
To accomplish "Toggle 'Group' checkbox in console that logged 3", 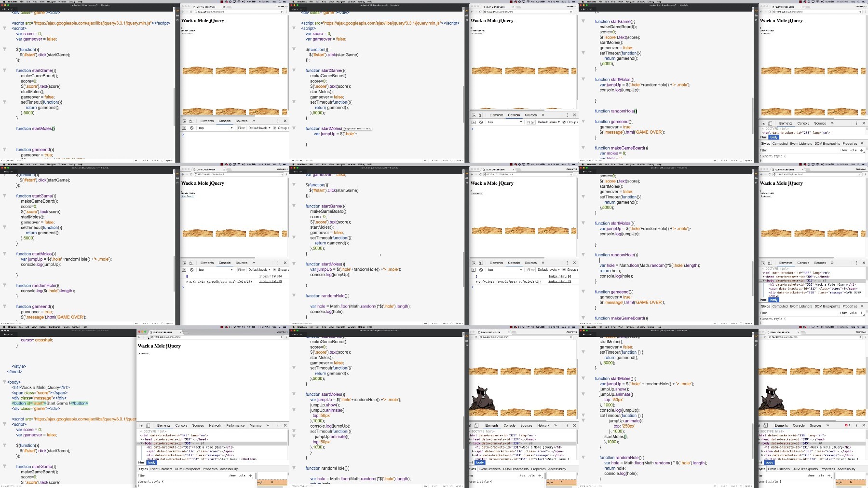I will (564, 270).
